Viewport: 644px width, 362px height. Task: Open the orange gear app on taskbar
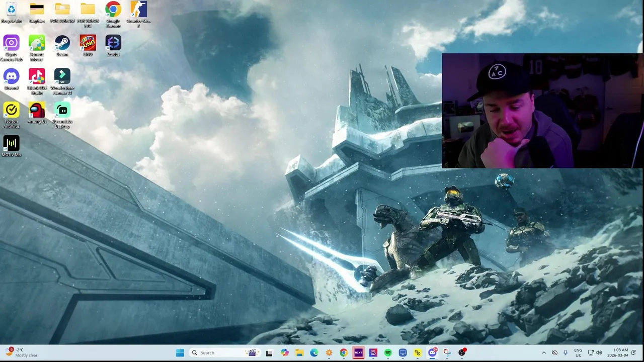tap(329, 353)
